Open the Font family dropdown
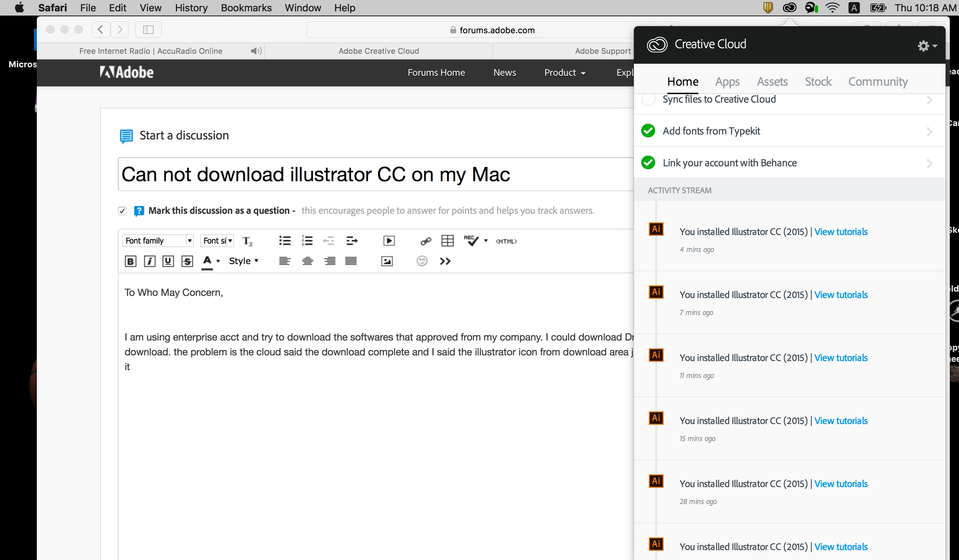Image resolution: width=959 pixels, height=560 pixels. point(158,240)
